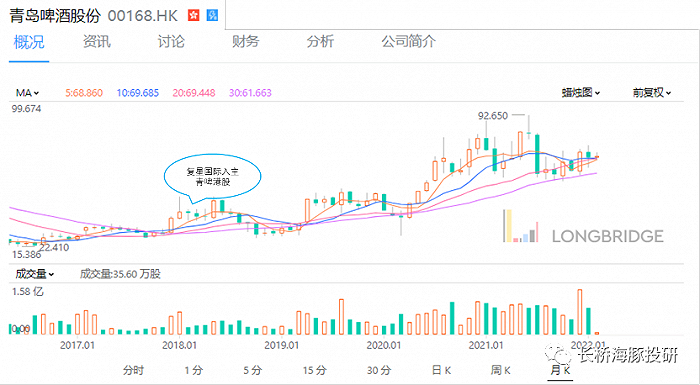
Task: Open the 分析 tab
Action: tap(320, 42)
